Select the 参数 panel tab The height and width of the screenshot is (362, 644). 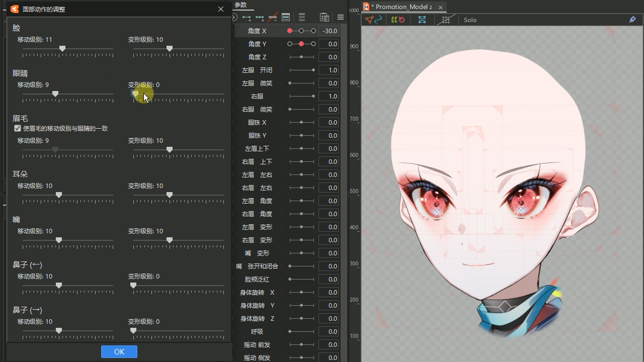(241, 5)
